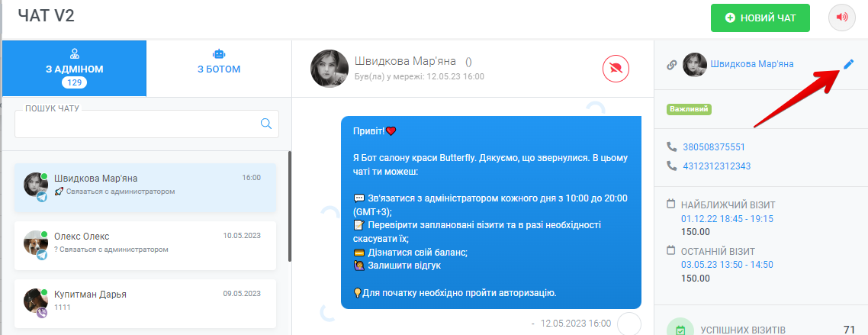Click phone number 380508375551

coord(714,147)
